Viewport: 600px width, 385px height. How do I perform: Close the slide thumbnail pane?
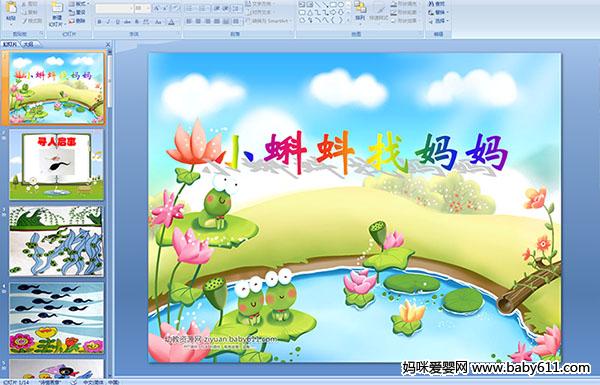(108, 44)
